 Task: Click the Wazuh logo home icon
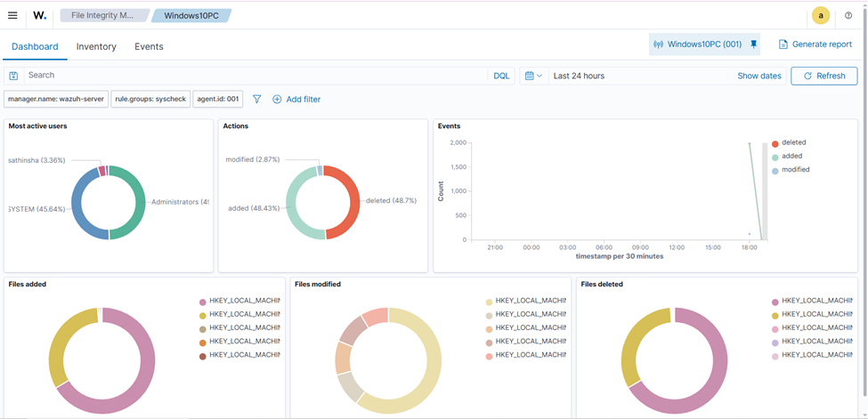click(x=39, y=15)
